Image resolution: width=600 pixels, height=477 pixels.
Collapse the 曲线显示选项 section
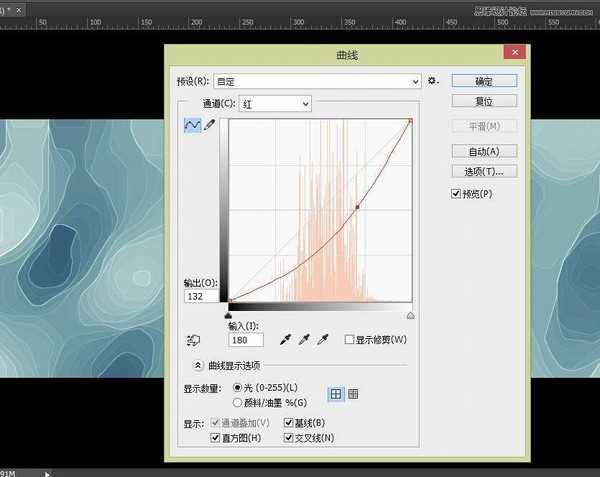coord(198,366)
